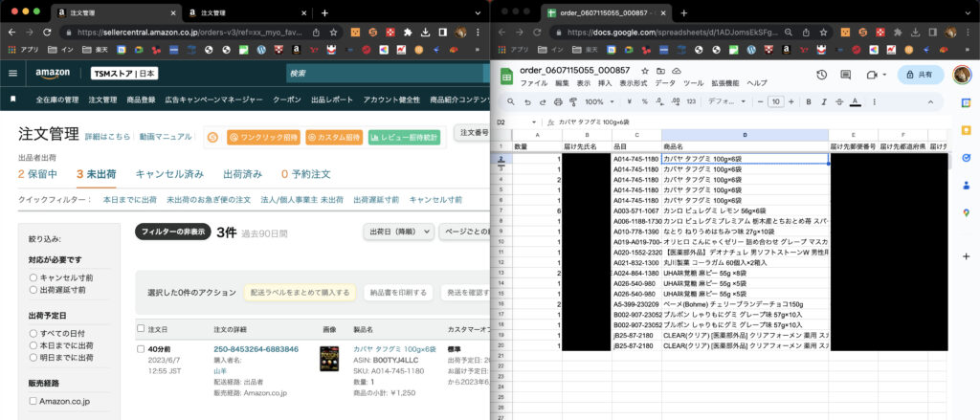Increase decimal places in Sheets toolbar
980x420 pixels.
(x=676, y=101)
